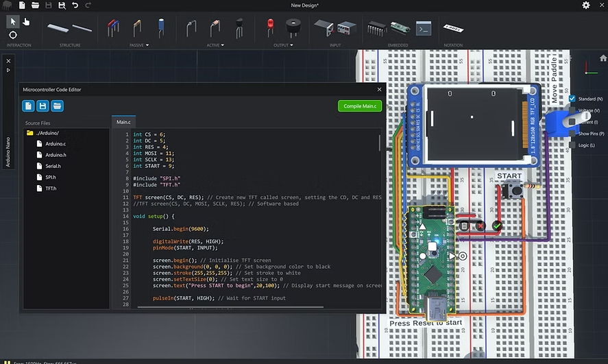Click the save file icon in code editor
Viewport: 608px width, 364px height.
coord(42,106)
